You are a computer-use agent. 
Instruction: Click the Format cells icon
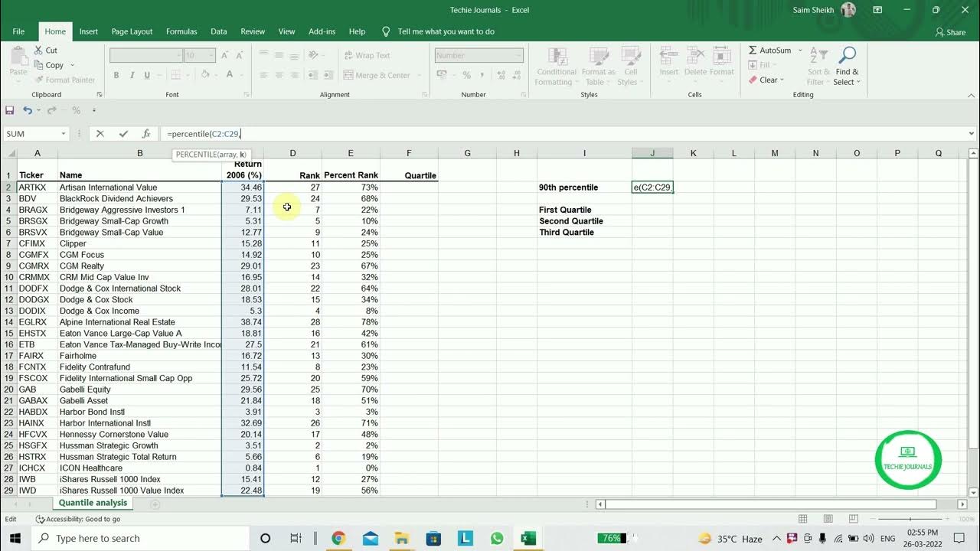[x=721, y=56]
